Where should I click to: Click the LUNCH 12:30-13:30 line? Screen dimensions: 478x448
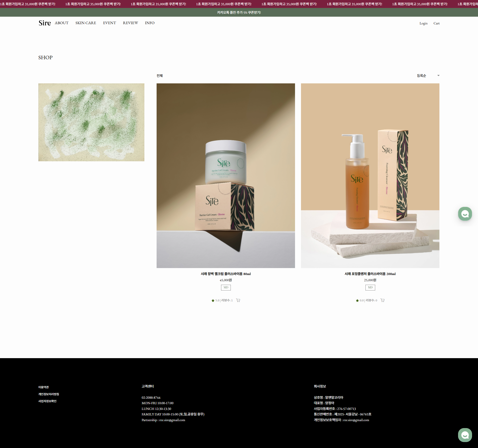coord(156,409)
